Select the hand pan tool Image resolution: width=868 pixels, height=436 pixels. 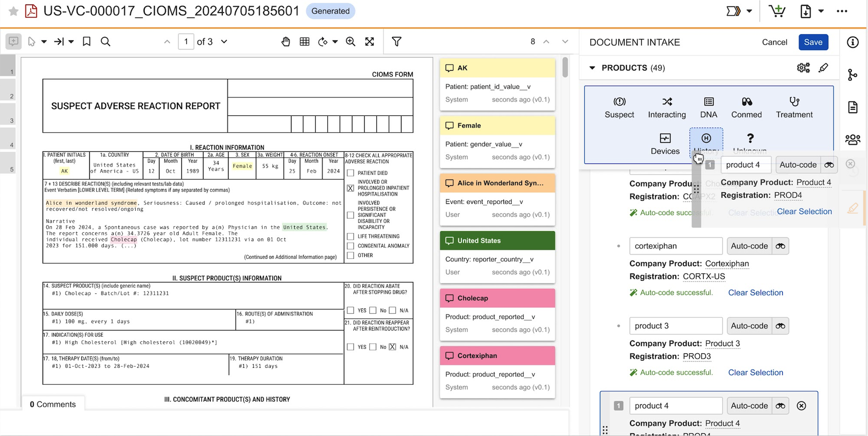point(286,42)
